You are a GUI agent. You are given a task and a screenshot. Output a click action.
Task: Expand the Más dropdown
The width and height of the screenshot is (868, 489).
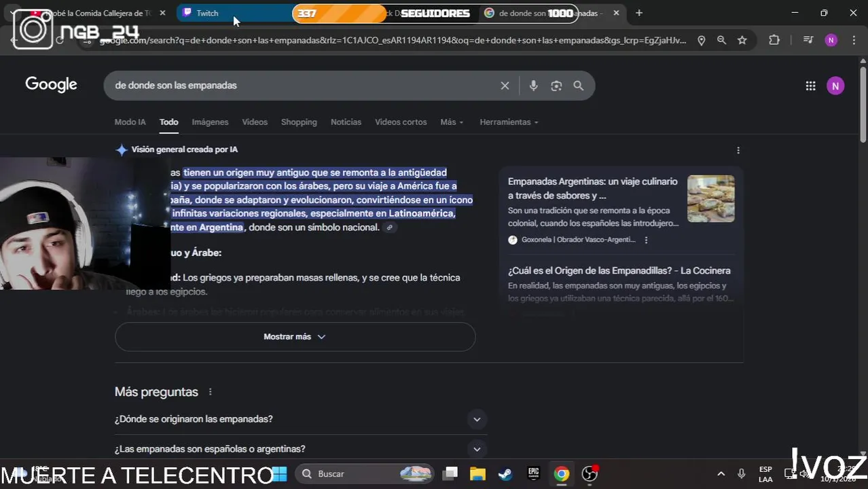tap(452, 122)
